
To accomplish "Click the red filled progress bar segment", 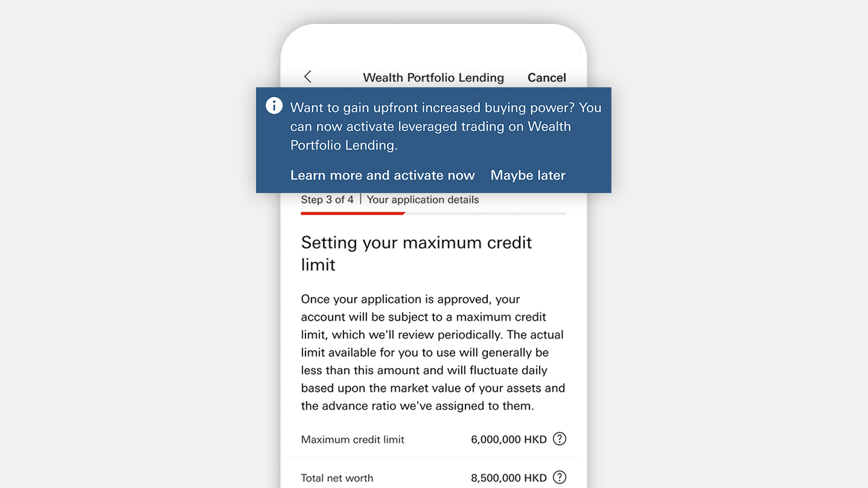I will click(353, 213).
